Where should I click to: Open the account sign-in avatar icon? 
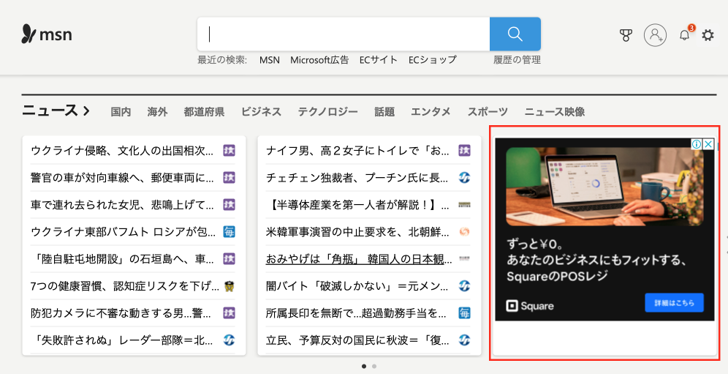pos(655,35)
